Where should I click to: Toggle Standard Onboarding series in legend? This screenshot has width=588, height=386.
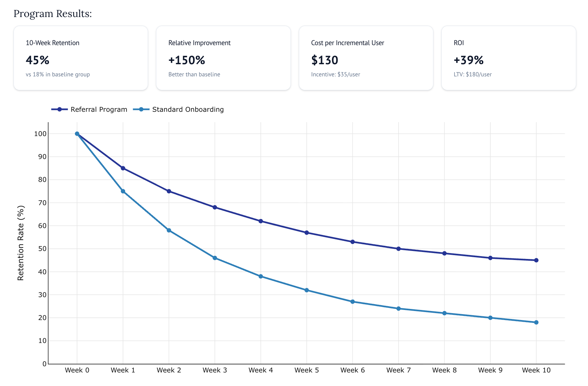pos(179,109)
